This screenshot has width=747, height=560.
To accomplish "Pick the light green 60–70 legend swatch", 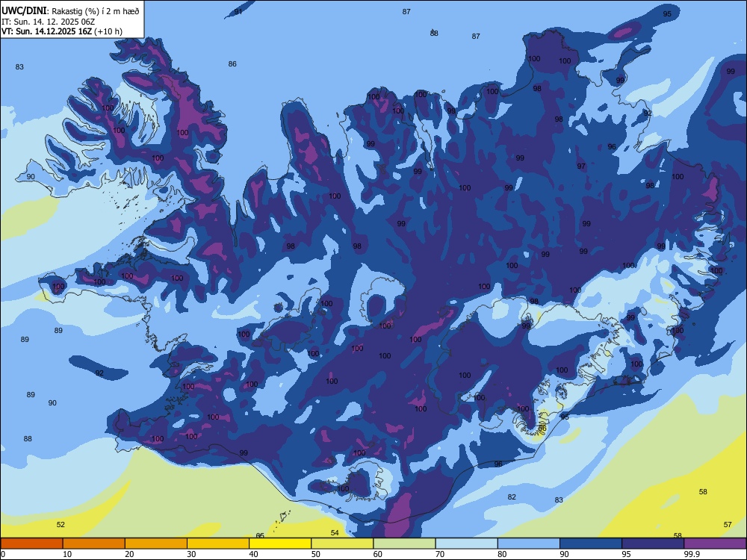I will pos(404,544).
